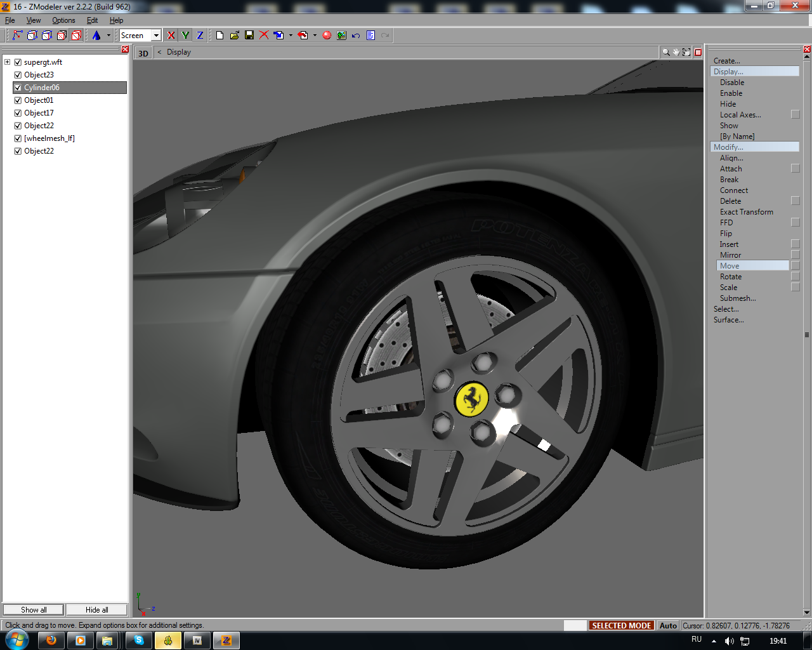812x650 pixels.
Task: Click the red sphere toolbar icon
Action: pos(327,36)
